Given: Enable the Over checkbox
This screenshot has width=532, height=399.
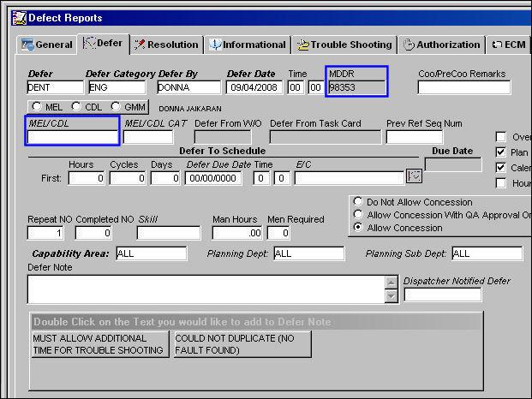Looking at the screenshot, I should tap(501, 137).
